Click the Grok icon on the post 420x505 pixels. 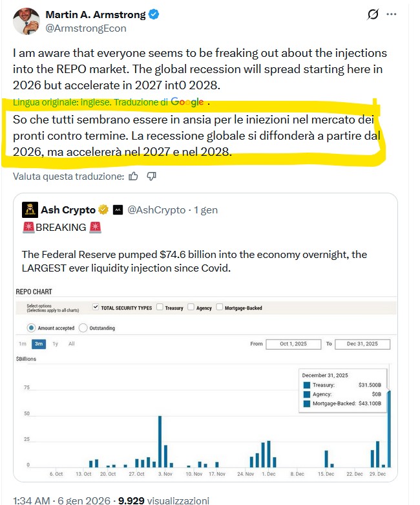[372, 14]
